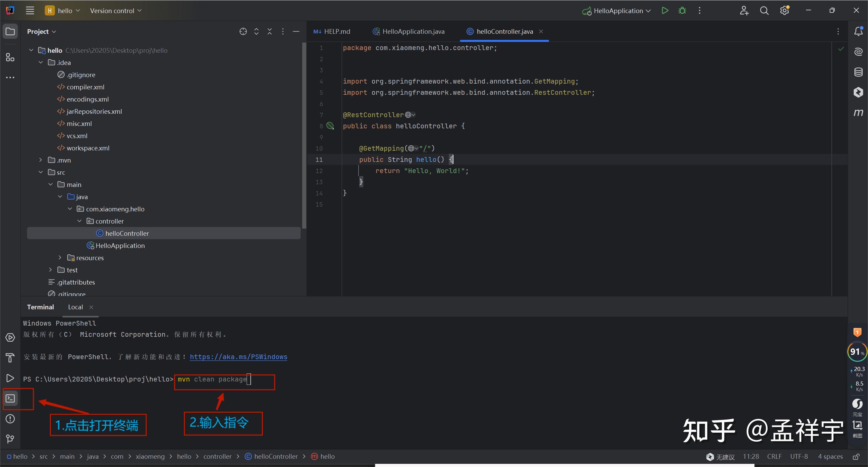Open the Problems tool window icon
The image size is (868, 467).
coord(10,418)
